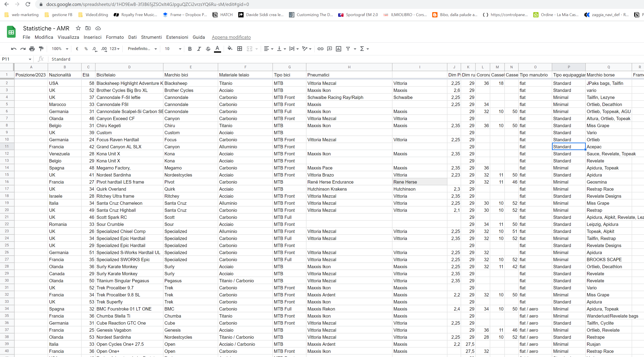Click the Appena modificato link
Screen dimensions: 644x357
coord(231,37)
